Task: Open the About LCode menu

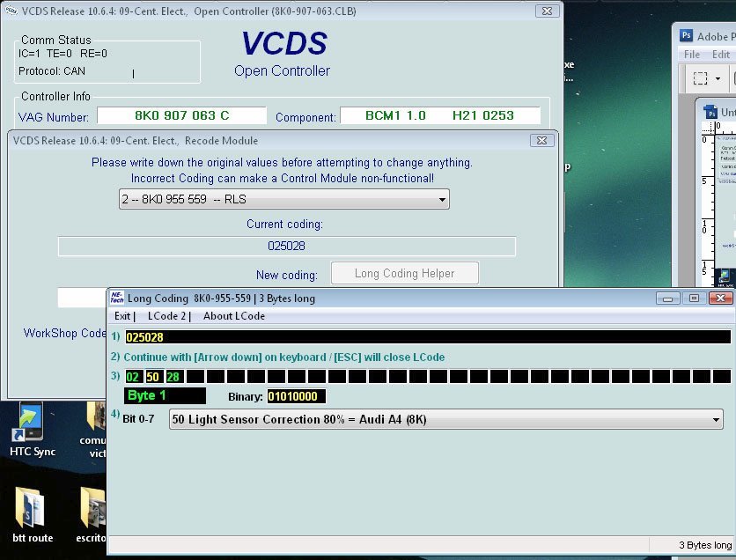Action: [233, 316]
